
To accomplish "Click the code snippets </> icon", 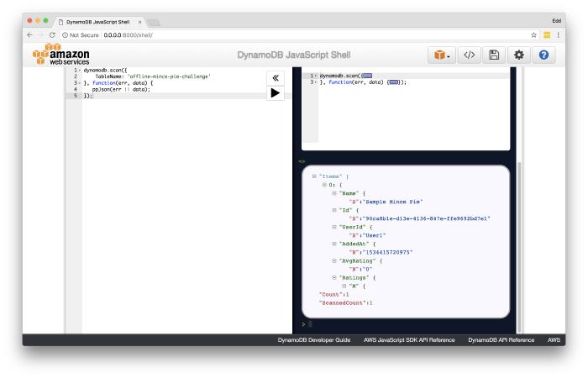I will coord(469,55).
